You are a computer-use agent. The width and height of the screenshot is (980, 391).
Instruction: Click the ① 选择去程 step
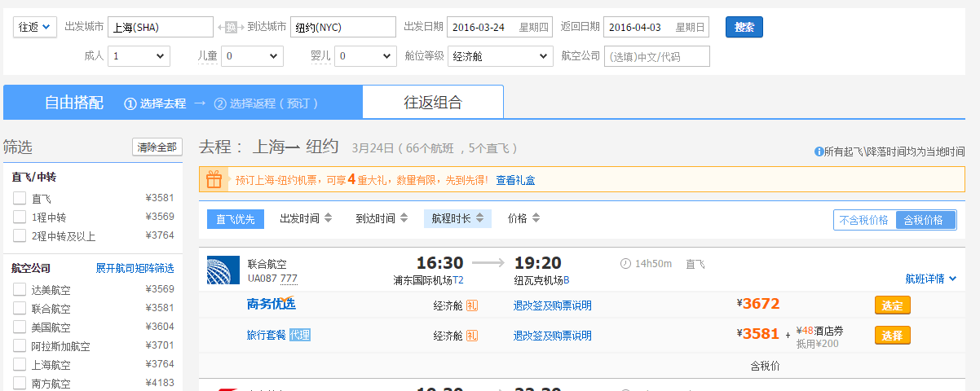coord(155,103)
